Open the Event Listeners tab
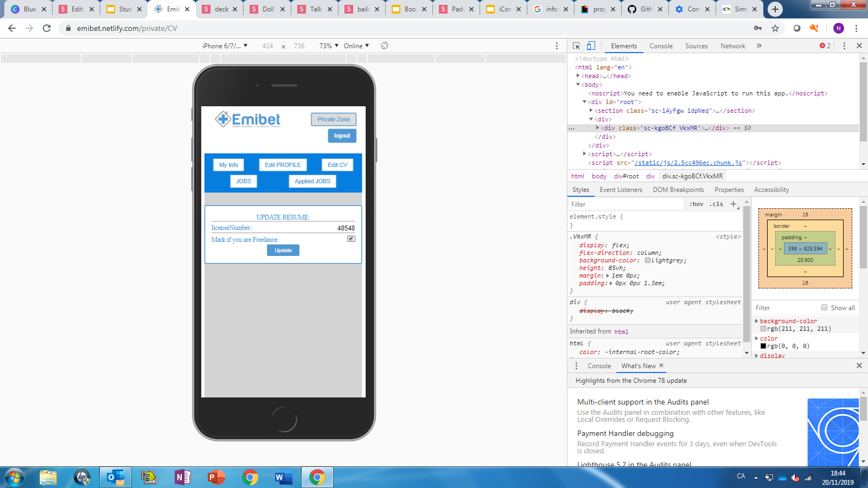The width and height of the screenshot is (868, 488). pyautogui.click(x=621, y=190)
